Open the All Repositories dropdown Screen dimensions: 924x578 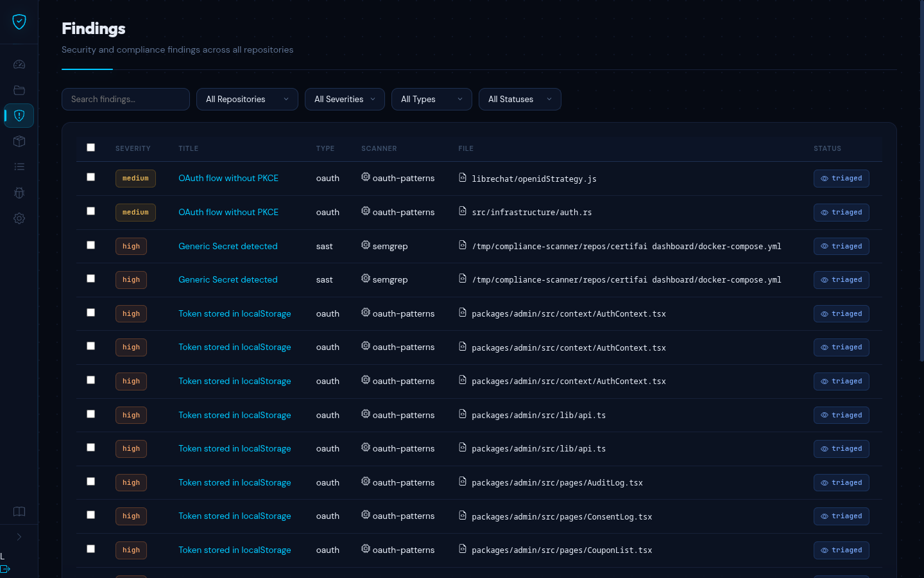[x=247, y=100]
